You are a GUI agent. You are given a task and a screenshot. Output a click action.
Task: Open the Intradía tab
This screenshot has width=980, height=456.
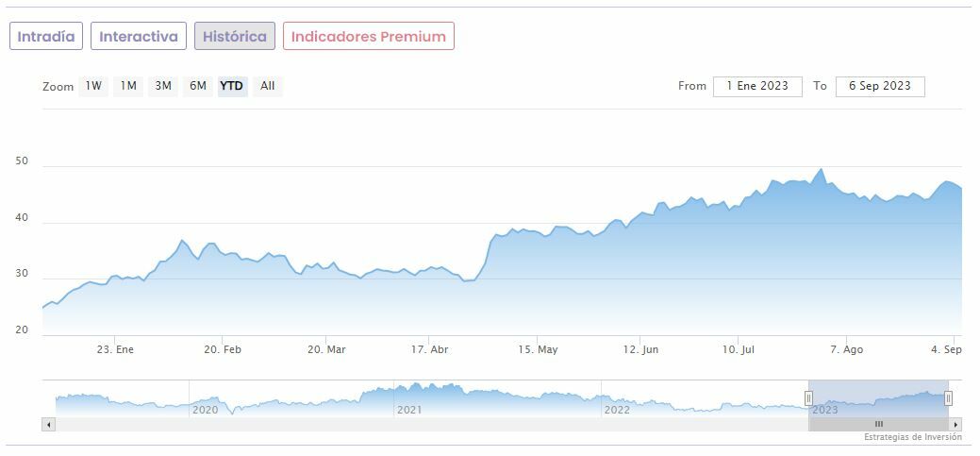[x=46, y=37]
